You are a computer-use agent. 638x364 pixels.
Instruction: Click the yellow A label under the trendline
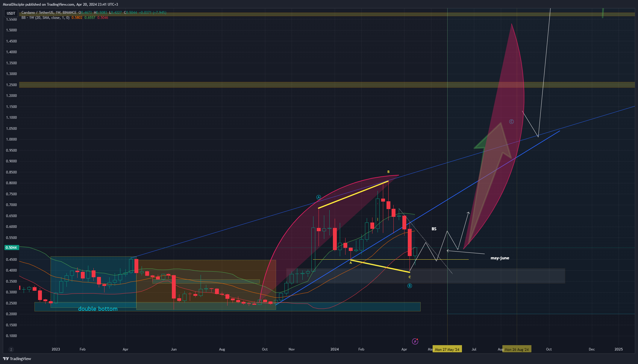(x=351, y=263)
